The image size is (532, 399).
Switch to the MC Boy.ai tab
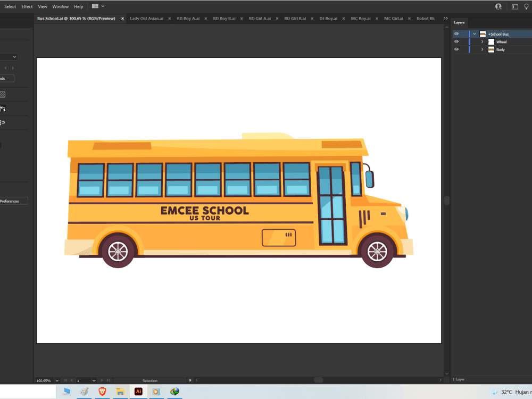[x=361, y=18]
